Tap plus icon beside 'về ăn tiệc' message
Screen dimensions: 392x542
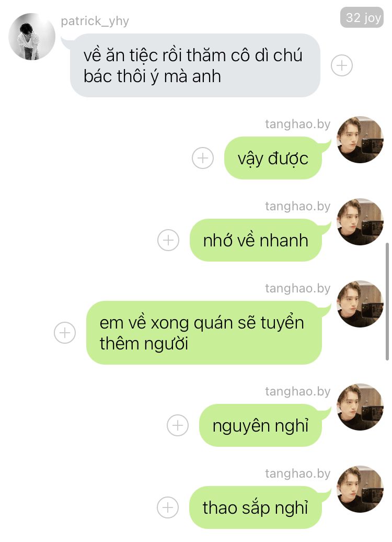[x=342, y=65]
